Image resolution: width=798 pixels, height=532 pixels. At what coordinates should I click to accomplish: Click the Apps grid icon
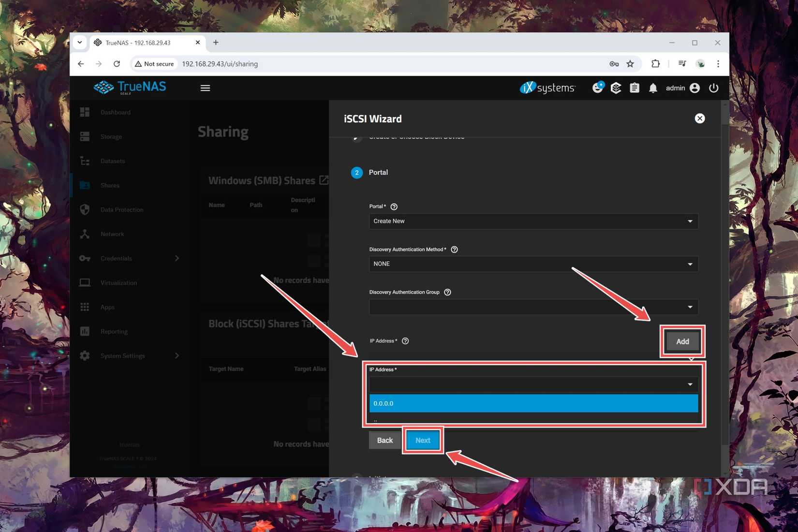(85, 307)
